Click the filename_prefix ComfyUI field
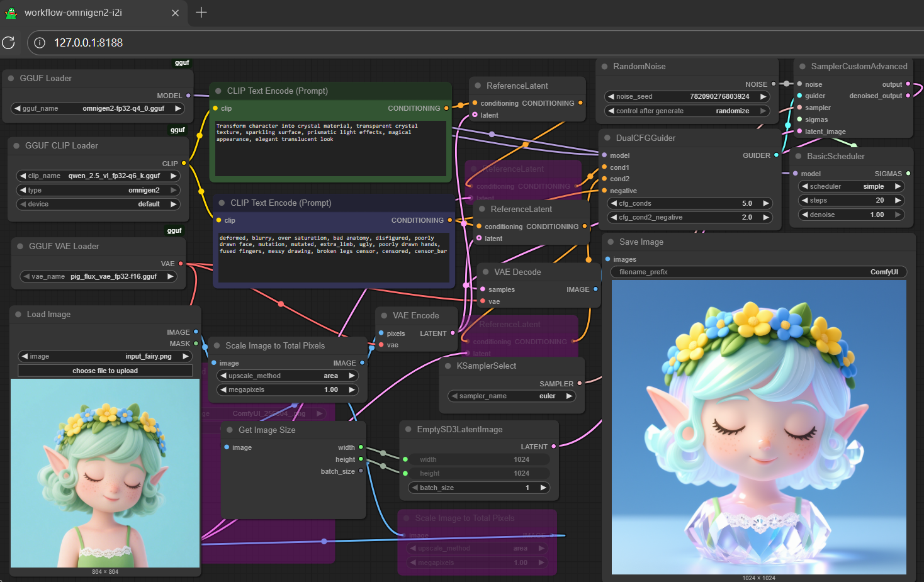The image size is (924, 582). click(758, 272)
